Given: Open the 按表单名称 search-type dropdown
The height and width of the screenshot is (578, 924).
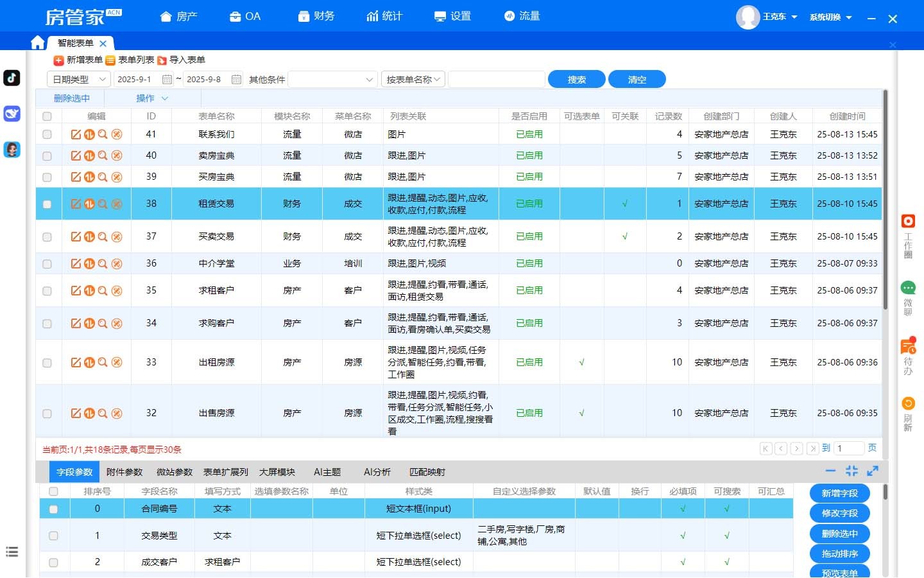Looking at the screenshot, I should 413,80.
